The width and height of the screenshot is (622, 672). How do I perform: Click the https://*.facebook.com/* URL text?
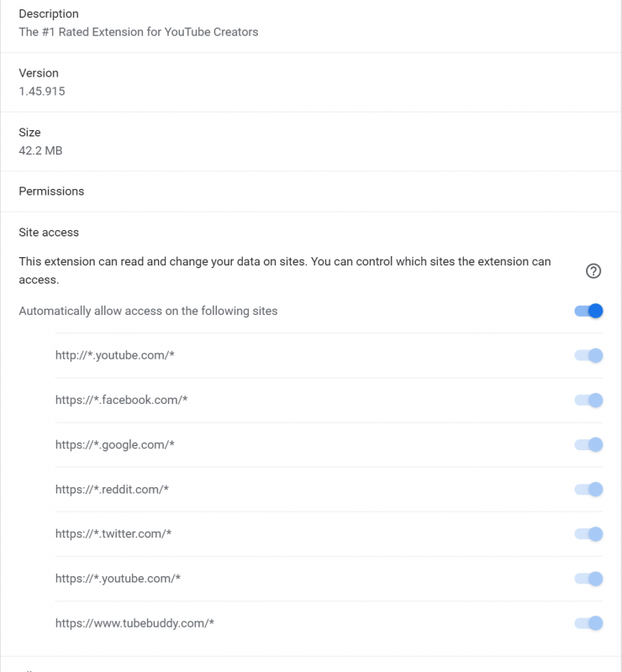[121, 400]
